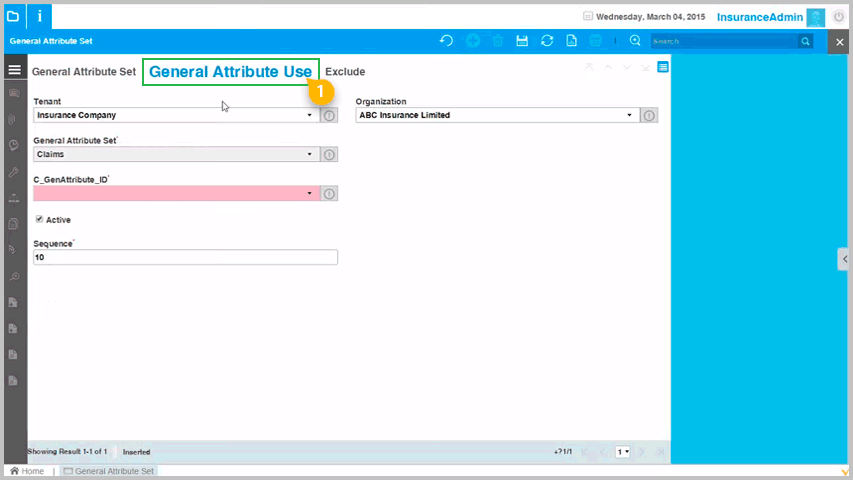Go to next record down arrow
Image resolution: width=853 pixels, height=480 pixels.
(x=627, y=67)
